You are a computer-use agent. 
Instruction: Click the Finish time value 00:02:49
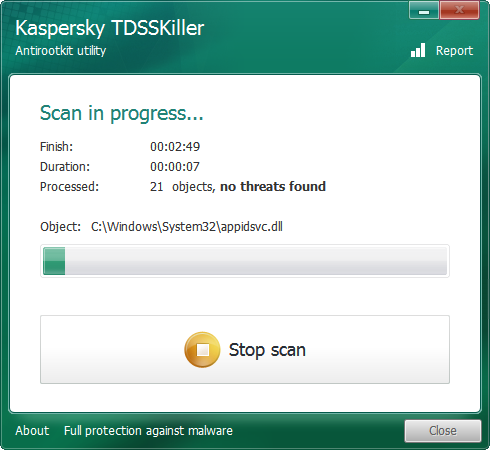click(x=175, y=147)
